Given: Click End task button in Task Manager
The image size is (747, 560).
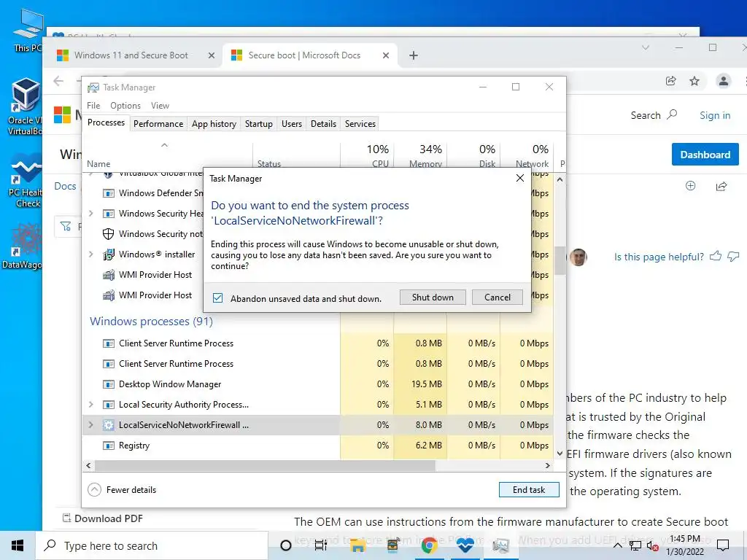Looking at the screenshot, I should (529, 489).
